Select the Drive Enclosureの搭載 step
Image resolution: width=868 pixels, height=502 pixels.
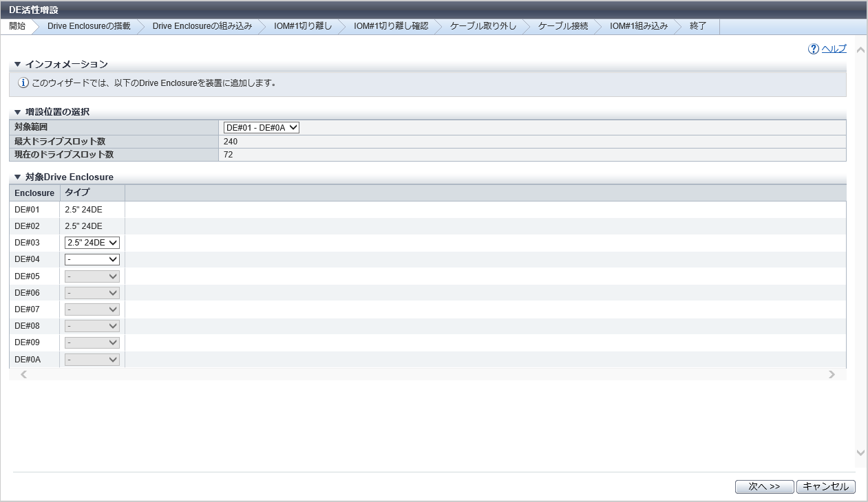pyautogui.click(x=89, y=26)
